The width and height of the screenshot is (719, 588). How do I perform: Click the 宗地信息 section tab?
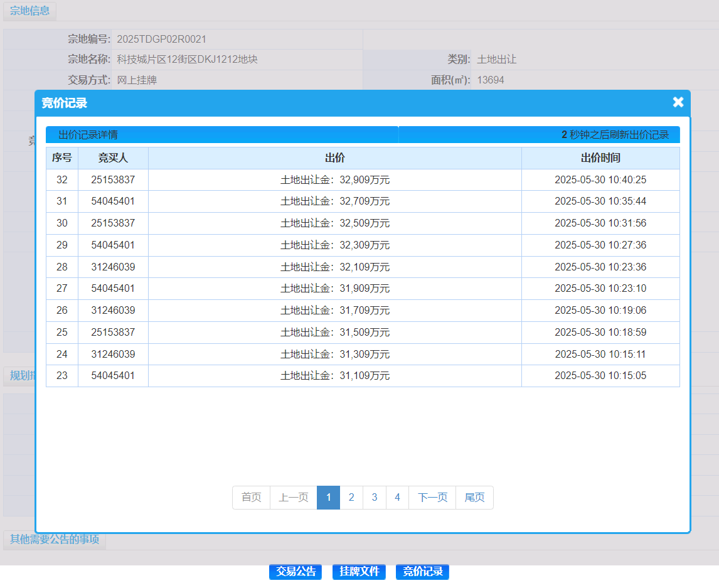(x=29, y=11)
